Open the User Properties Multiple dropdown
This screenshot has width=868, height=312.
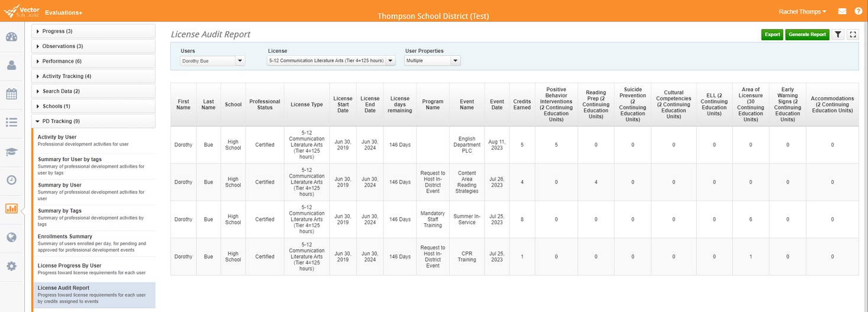(x=433, y=60)
